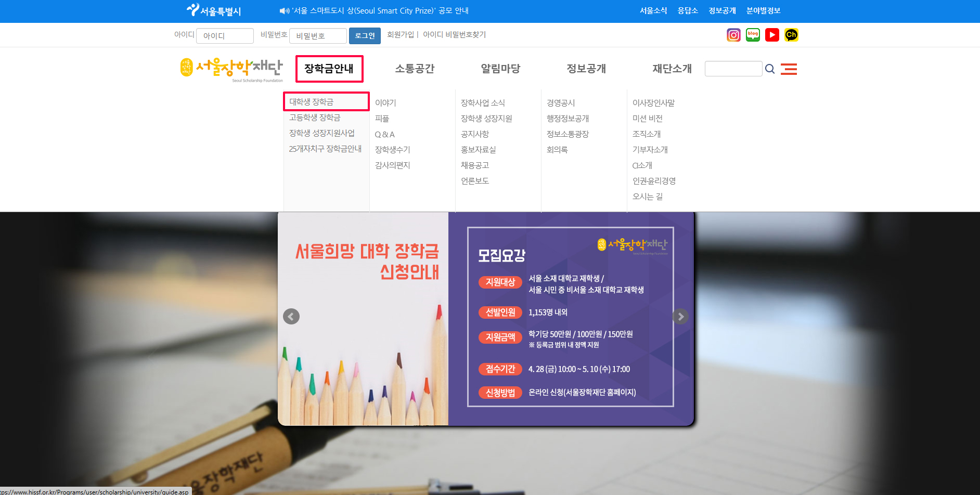Open the Kakao channel icon

coord(791,35)
